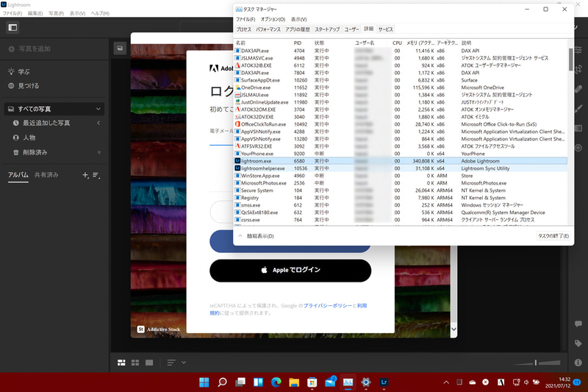Open Lightroom ファイル(F) menu
Viewport: 588px width, 392px height.
pos(12,13)
